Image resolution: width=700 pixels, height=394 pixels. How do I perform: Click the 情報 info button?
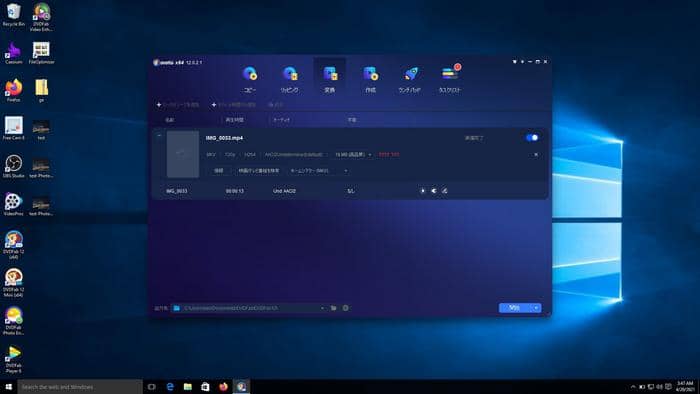pyautogui.click(x=218, y=170)
